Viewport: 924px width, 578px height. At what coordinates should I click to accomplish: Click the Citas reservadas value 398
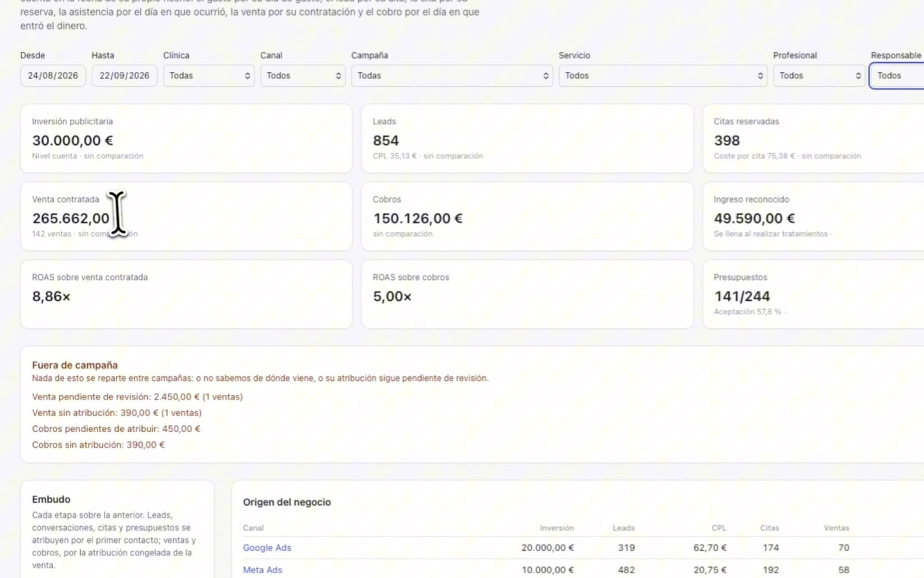pyautogui.click(x=726, y=140)
